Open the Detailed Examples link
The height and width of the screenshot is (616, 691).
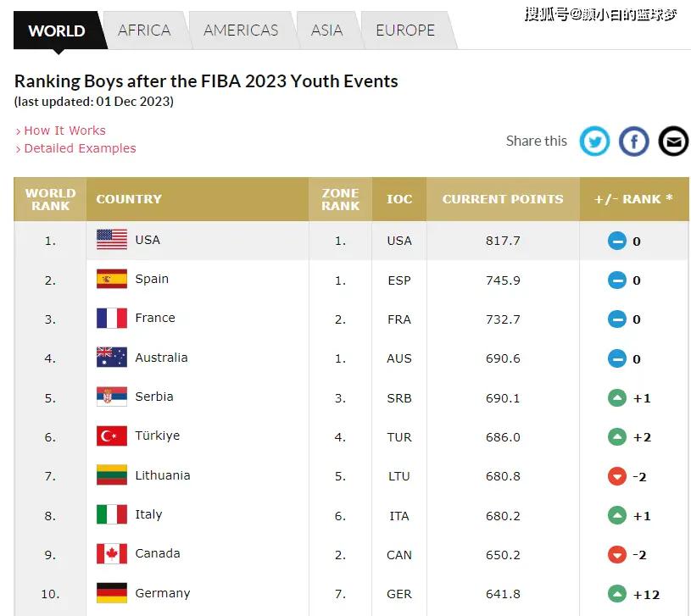point(80,148)
